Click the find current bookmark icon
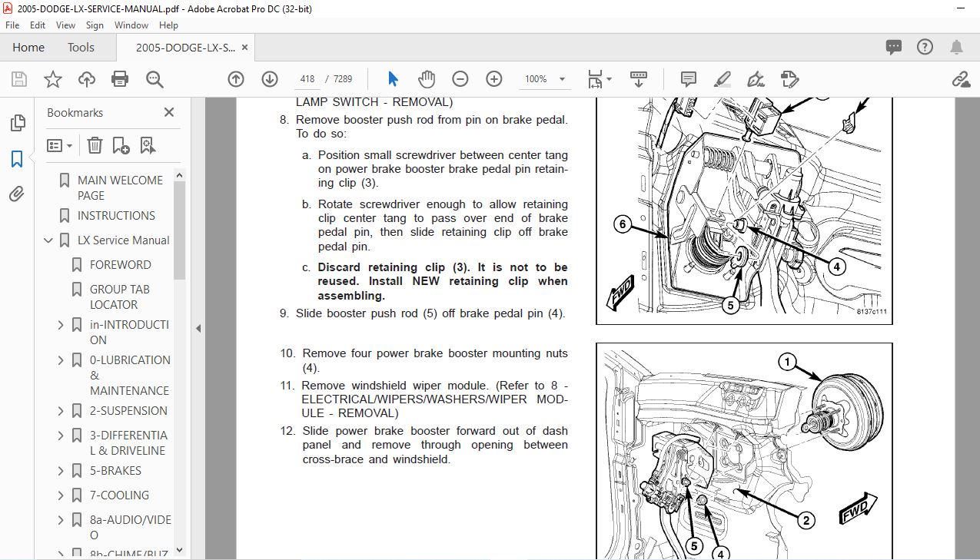The image size is (980, 560). click(x=148, y=145)
